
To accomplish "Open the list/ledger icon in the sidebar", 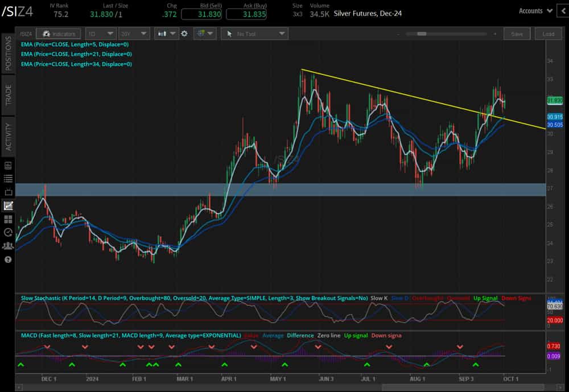I will [7, 178].
